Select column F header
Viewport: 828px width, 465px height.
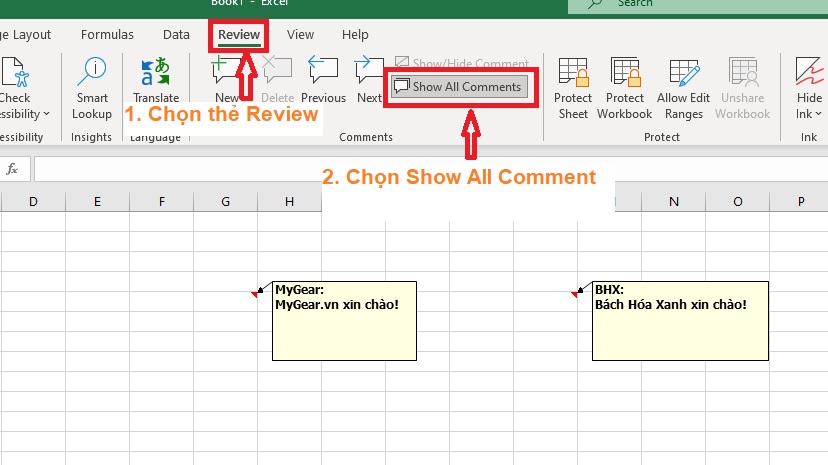coord(162,202)
